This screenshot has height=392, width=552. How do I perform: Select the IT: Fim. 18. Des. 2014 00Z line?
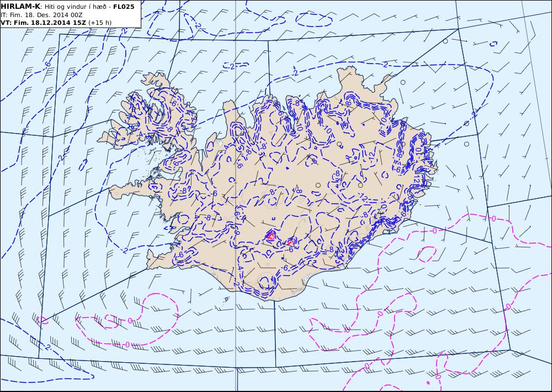41,15
